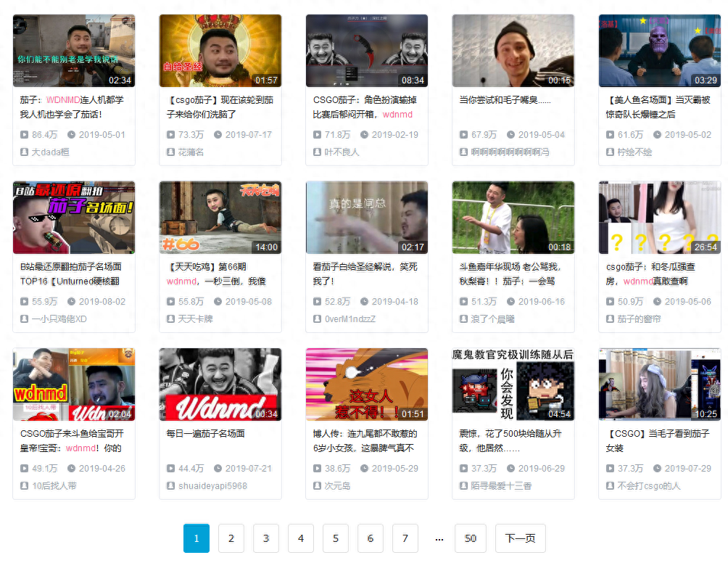Open video title 每日一遍茄子名场面

point(206,434)
